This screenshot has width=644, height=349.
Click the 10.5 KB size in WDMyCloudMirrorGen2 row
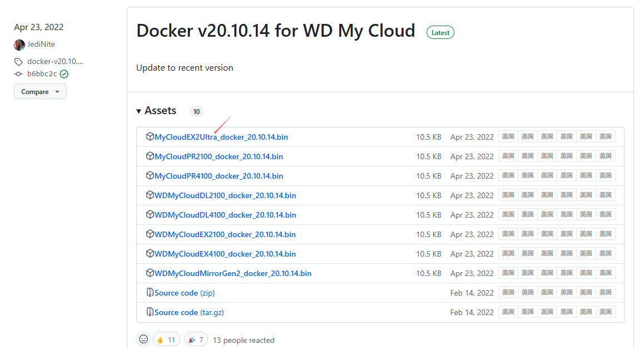pyautogui.click(x=428, y=273)
